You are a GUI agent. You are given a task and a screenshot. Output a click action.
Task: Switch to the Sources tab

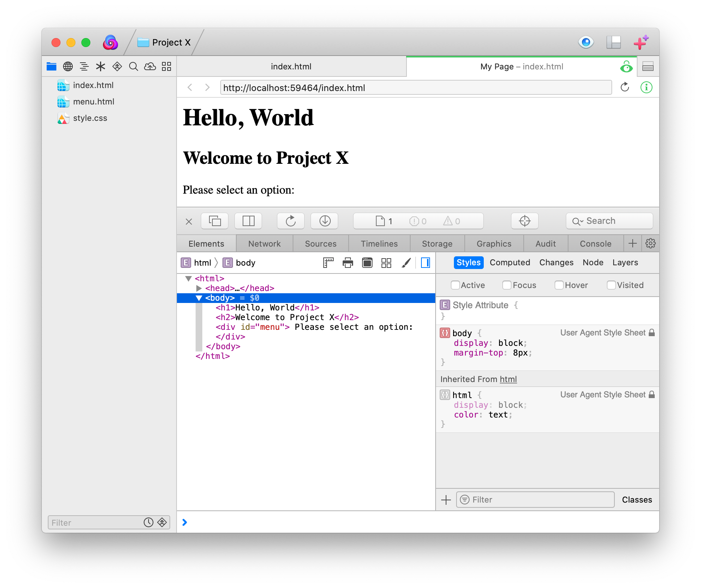click(321, 244)
